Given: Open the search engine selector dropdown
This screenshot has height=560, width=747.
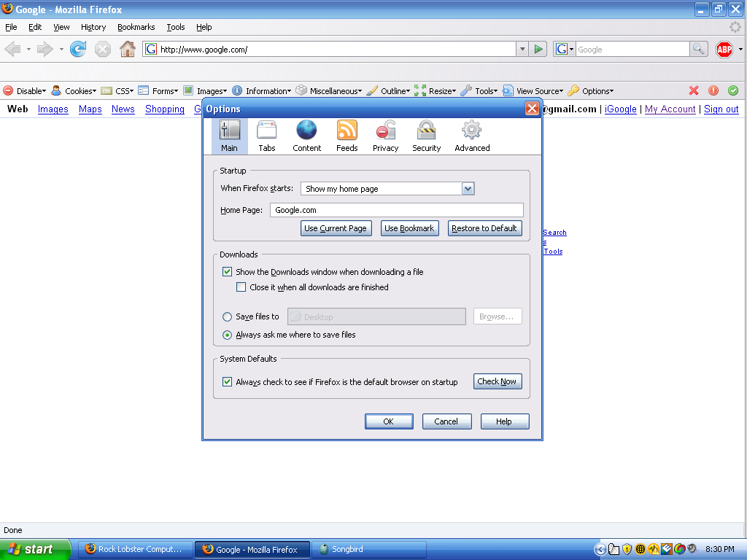Looking at the screenshot, I should 565,49.
